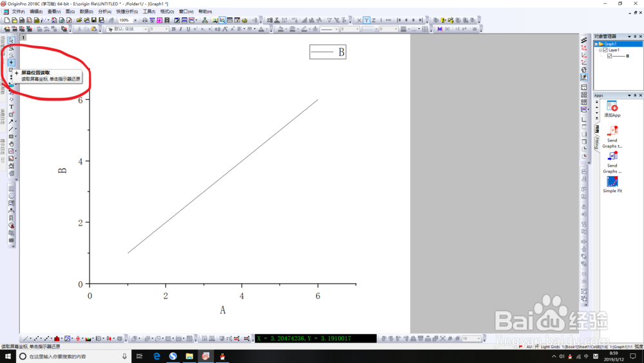Toggle the Layer1 checkbox in Object Manager
The image size is (644, 363).
(605, 50)
